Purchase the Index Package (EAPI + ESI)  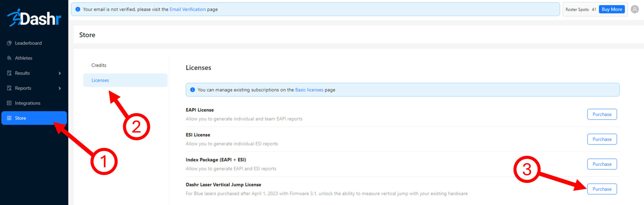pyautogui.click(x=602, y=164)
